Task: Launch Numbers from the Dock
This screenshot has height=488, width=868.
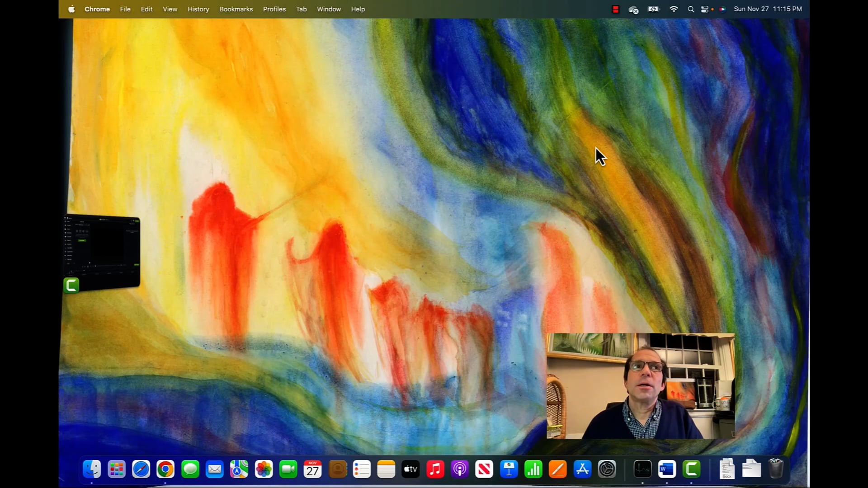Action: 533,469
